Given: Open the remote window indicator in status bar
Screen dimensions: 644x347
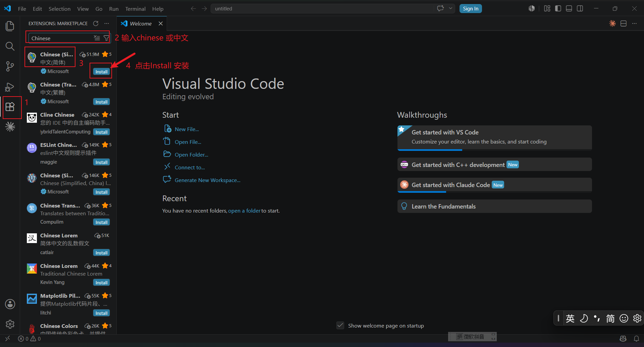Looking at the screenshot, I should click(7, 339).
